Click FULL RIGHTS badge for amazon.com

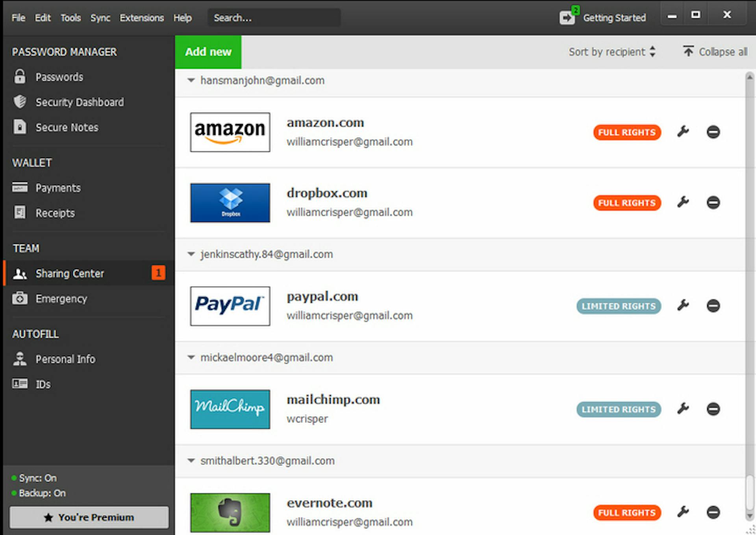point(627,132)
